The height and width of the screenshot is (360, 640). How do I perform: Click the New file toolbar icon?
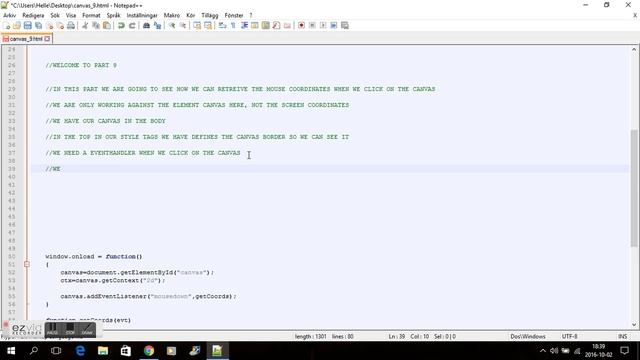point(7,25)
